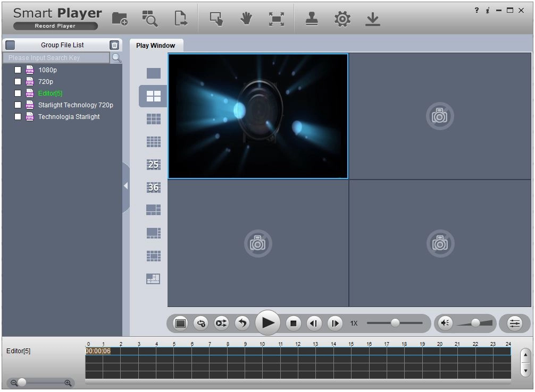Collapse the file list side panel

click(x=126, y=186)
